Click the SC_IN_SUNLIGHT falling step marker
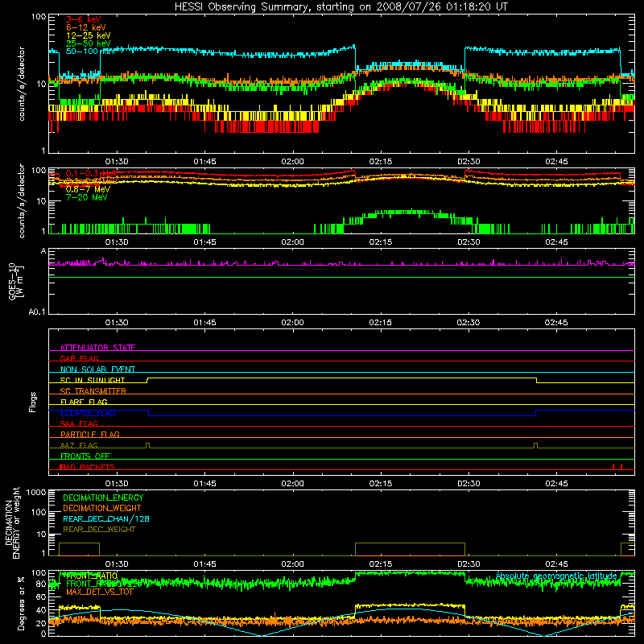The image size is (644, 644). (536, 380)
